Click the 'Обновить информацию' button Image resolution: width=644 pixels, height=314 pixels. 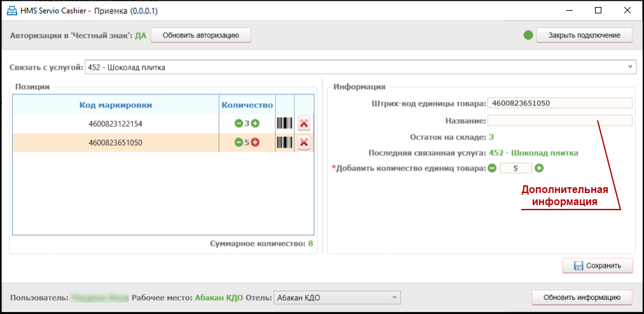(582, 297)
